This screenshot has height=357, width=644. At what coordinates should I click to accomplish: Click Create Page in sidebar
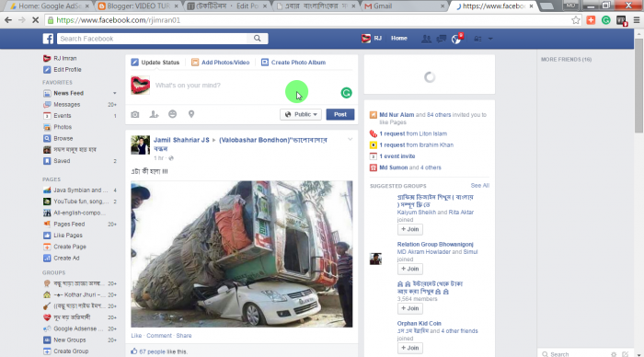pyautogui.click(x=70, y=247)
